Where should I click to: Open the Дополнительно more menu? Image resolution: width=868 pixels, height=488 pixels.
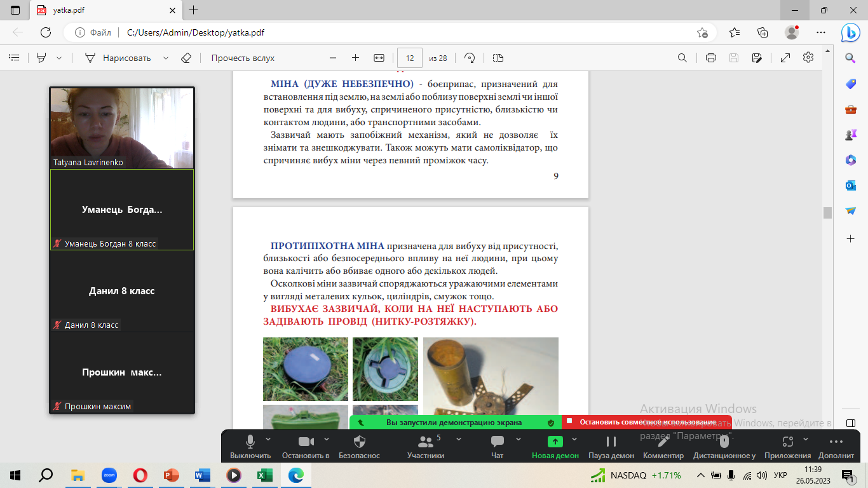(x=836, y=446)
